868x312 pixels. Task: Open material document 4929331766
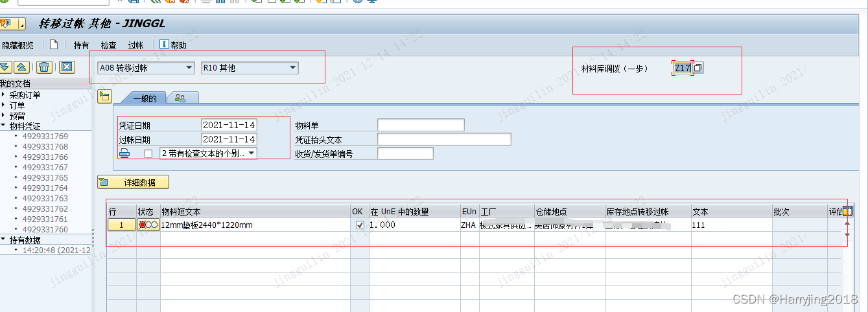coord(45,157)
